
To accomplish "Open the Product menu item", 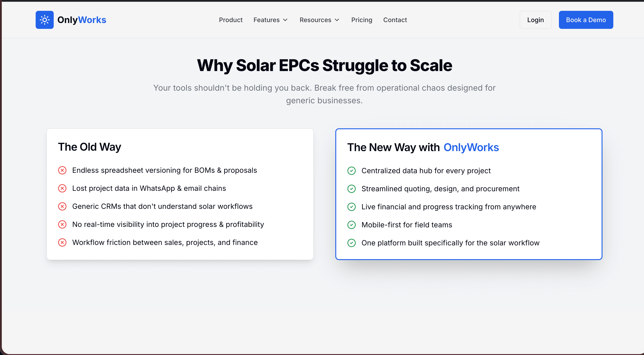I will click(231, 20).
